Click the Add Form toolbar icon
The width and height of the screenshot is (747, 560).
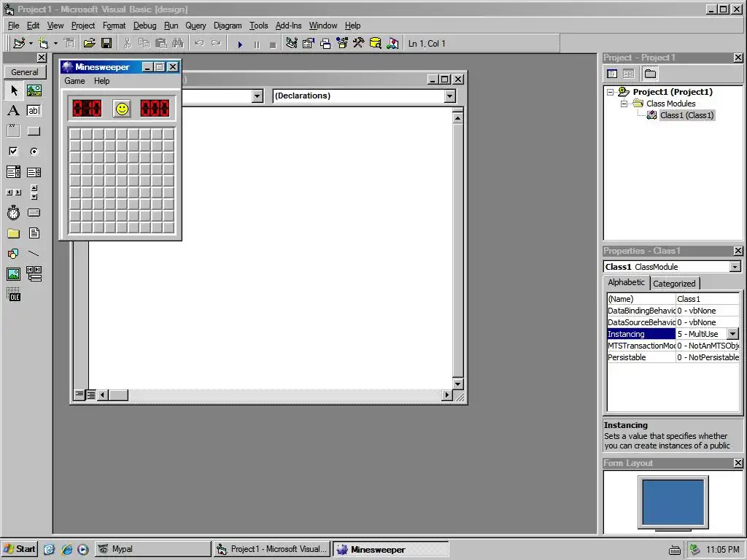43,43
